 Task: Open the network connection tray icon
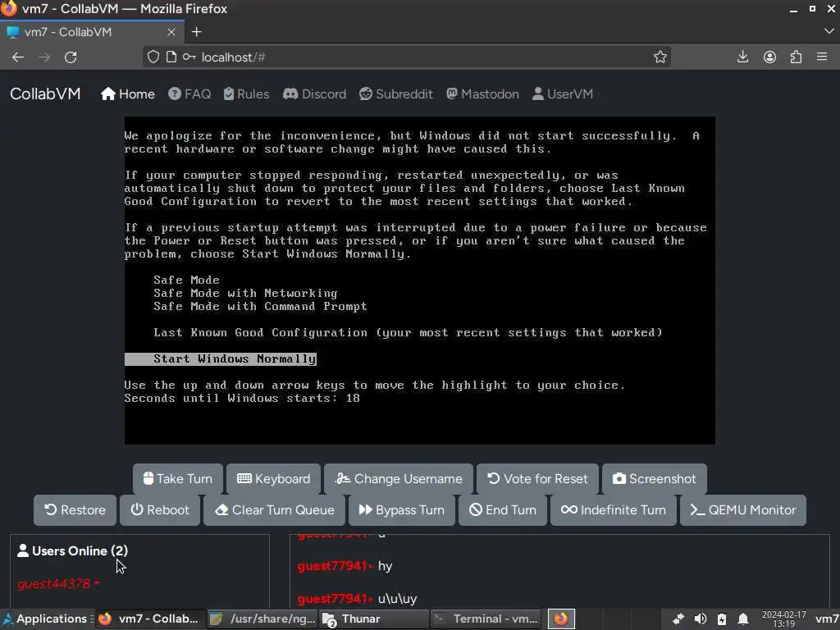pyautogui.click(x=678, y=619)
